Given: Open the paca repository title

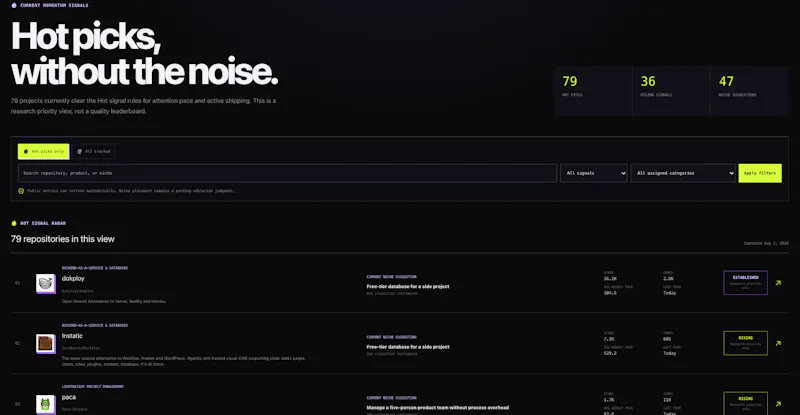Looking at the screenshot, I should [x=69, y=397].
